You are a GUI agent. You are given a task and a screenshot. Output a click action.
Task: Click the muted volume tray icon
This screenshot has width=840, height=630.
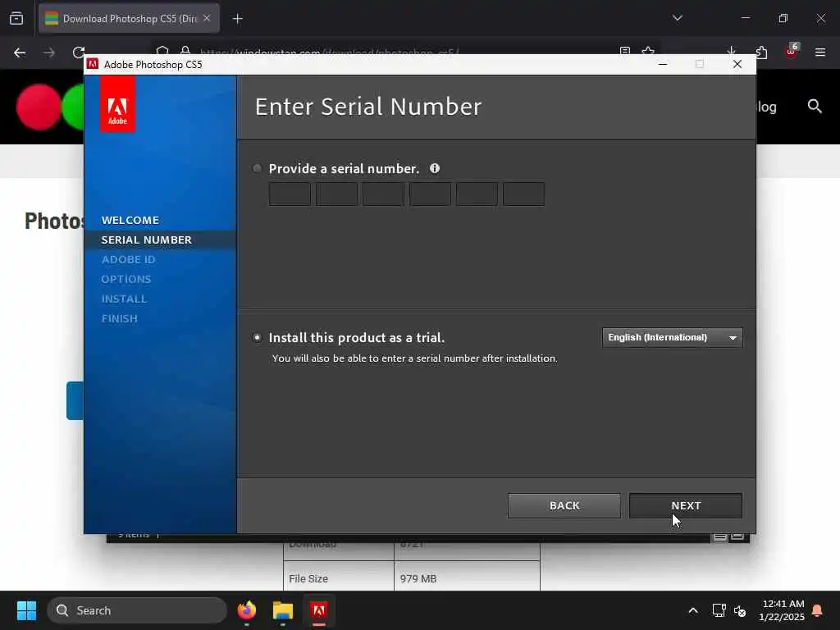(x=740, y=610)
